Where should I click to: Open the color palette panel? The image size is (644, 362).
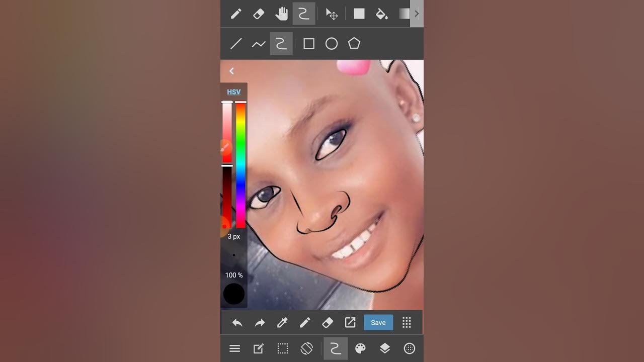tap(360, 348)
